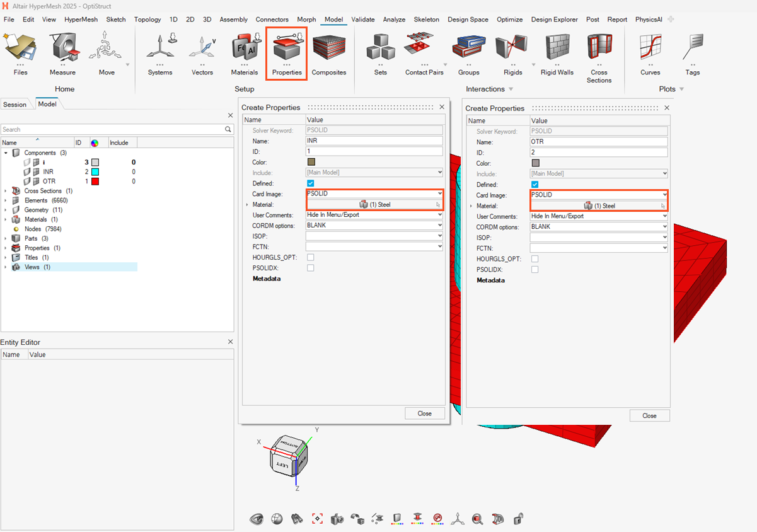Open the Materials tool
This screenshot has width=757, height=532.
(x=245, y=55)
